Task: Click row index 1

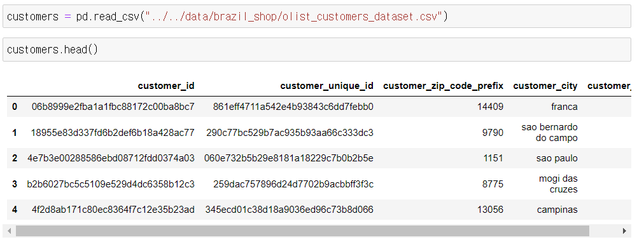Action: [15, 133]
